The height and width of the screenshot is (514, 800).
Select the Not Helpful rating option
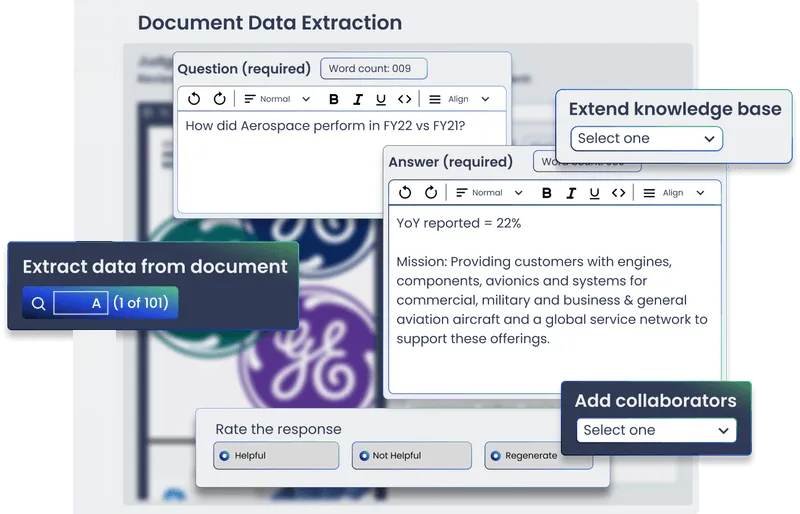[412, 455]
